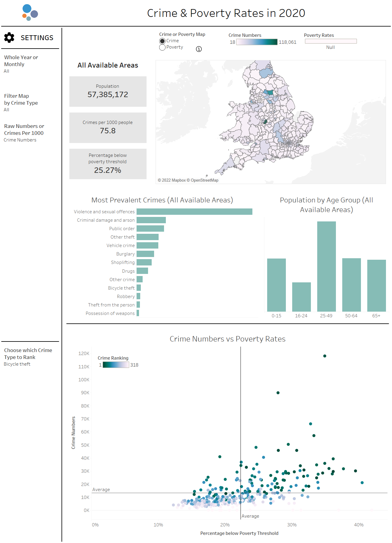The height and width of the screenshot is (543, 392).
Task: Select the Criminal damage and arson bar
Action: [151, 220]
